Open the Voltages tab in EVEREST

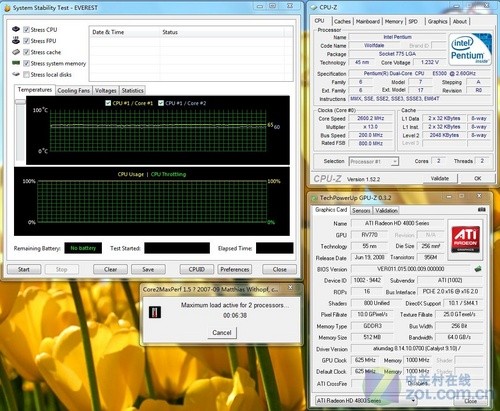click(x=105, y=90)
